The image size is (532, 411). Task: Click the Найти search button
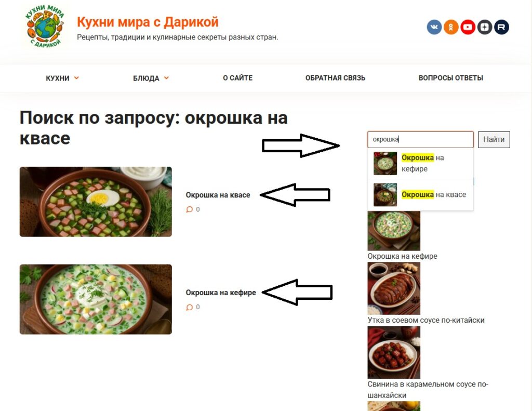494,139
